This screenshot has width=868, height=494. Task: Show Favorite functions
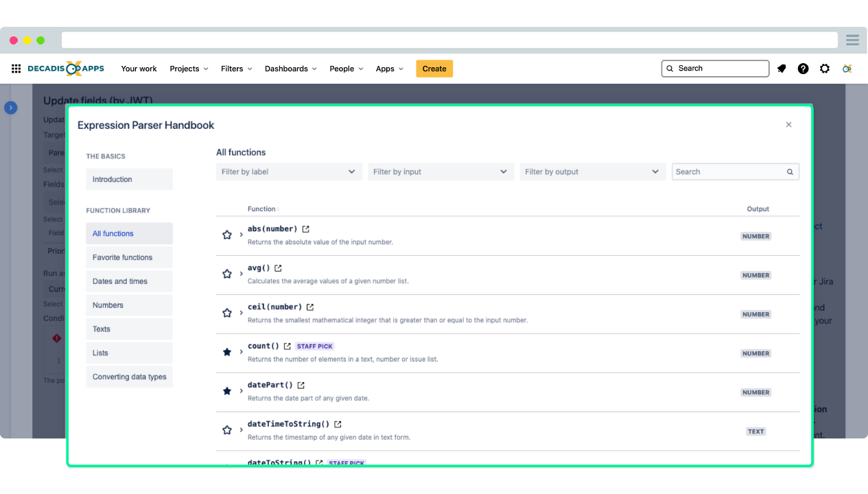(x=129, y=257)
